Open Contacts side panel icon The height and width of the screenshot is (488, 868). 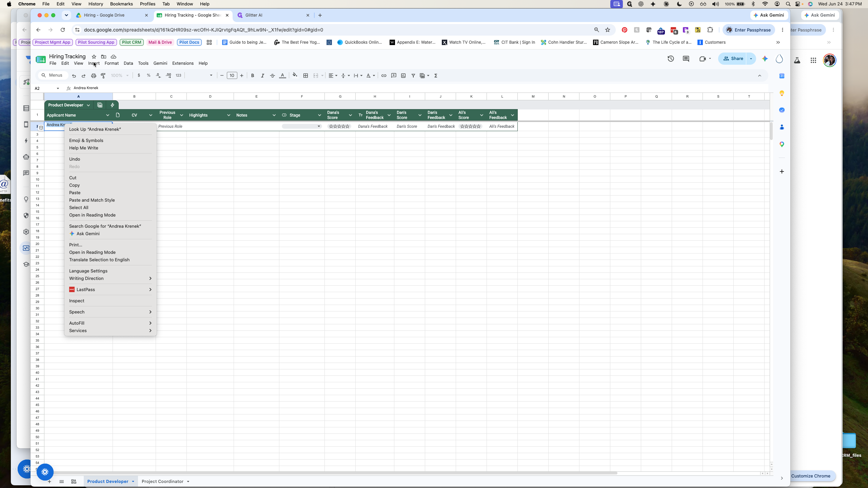click(782, 127)
